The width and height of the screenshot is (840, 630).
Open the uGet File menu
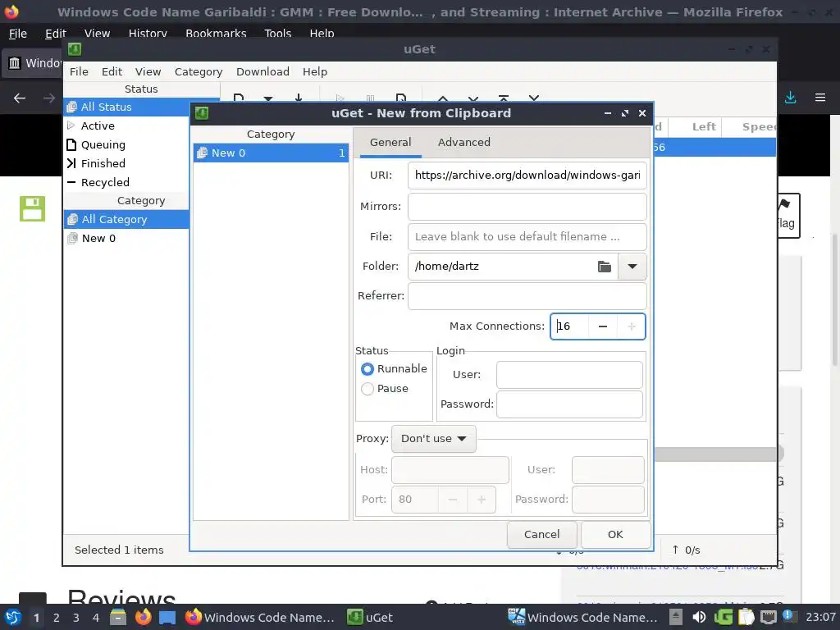pos(79,72)
